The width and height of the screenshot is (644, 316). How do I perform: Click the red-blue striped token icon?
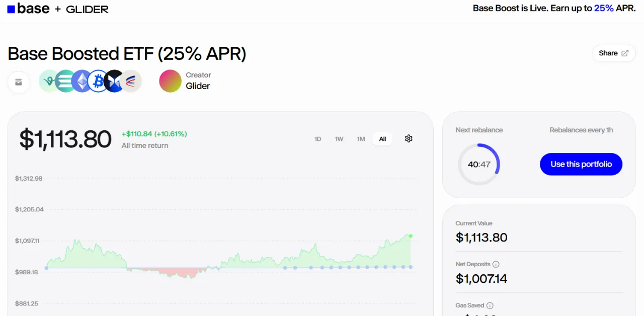131,81
